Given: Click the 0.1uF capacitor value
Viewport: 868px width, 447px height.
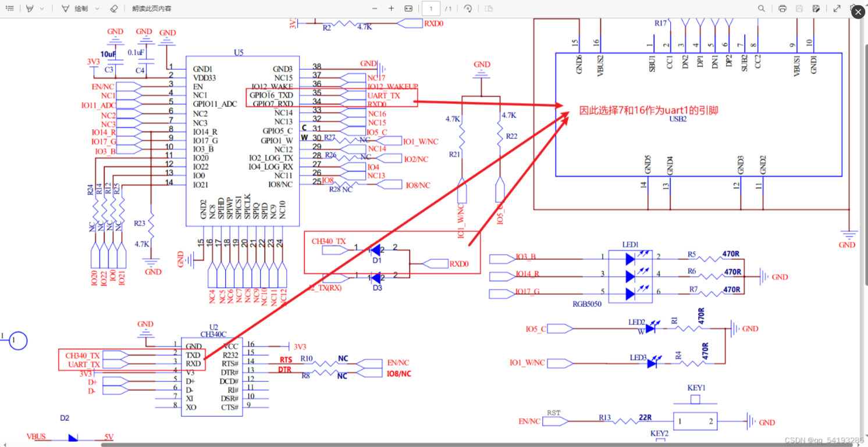Looking at the screenshot, I should (x=136, y=53).
